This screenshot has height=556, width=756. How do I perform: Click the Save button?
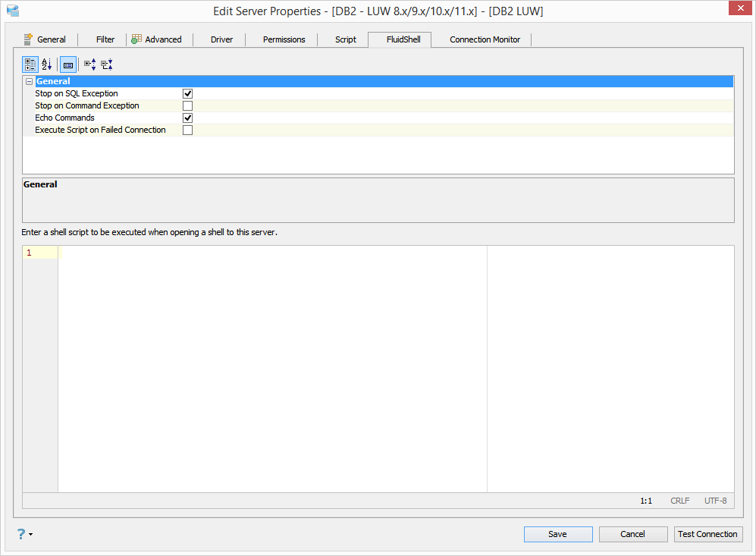pos(558,534)
